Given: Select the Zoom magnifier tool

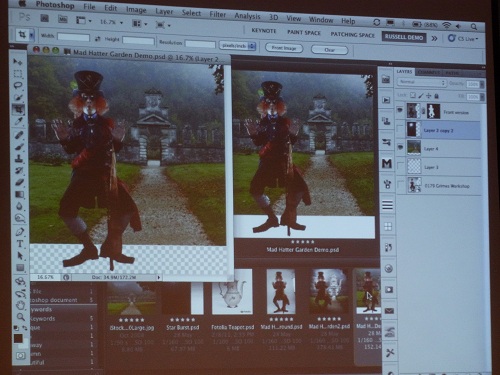Looking at the screenshot, I should (21, 317).
